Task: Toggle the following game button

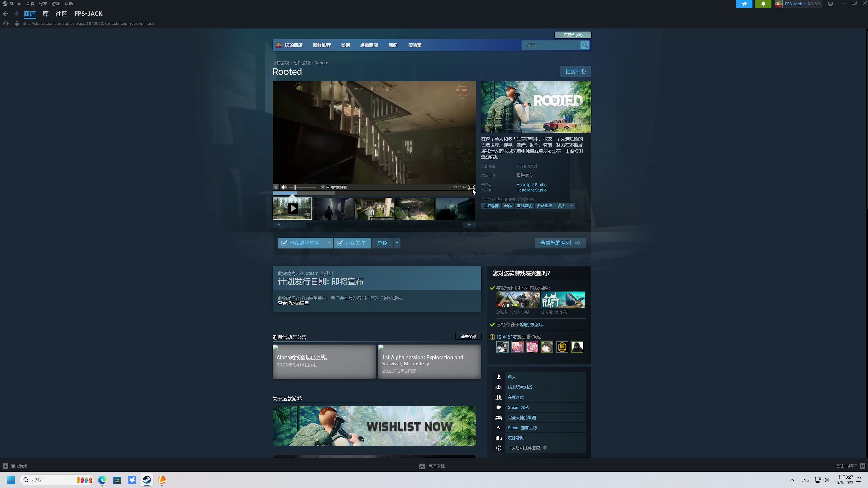Action: [x=352, y=243]
